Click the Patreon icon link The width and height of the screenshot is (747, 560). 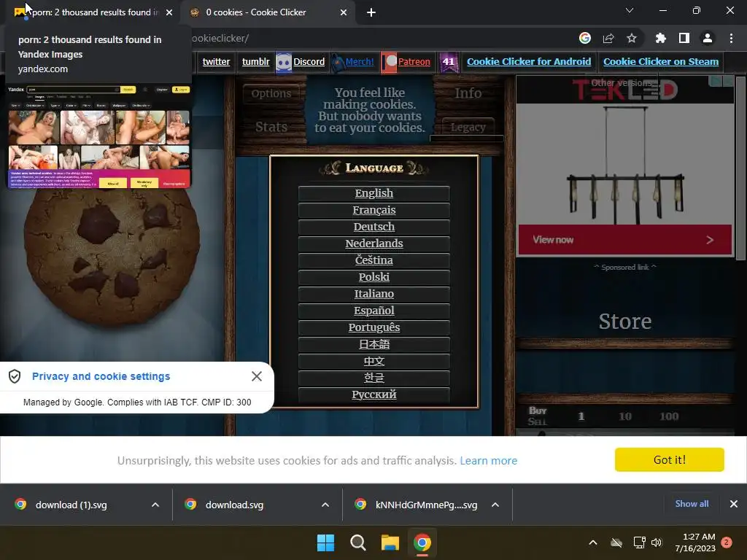(390, 63)
